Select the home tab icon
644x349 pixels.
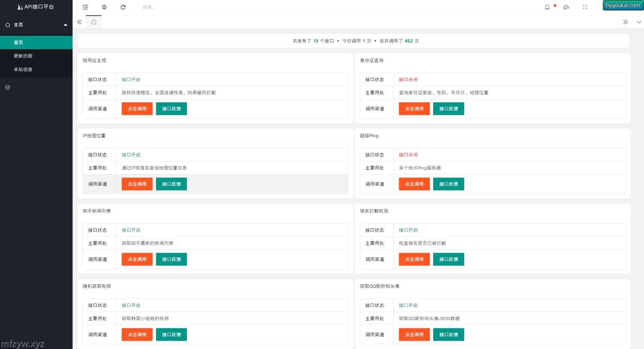[x=94, y=22]
